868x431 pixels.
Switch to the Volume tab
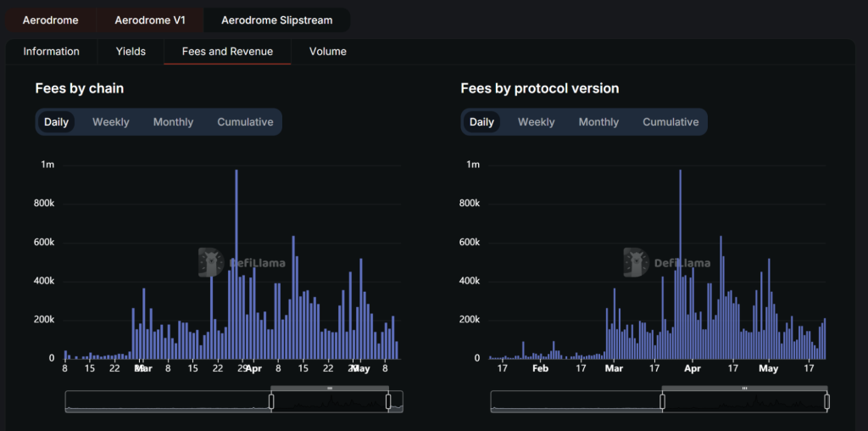pyautogui.click(x=327, y=52)
